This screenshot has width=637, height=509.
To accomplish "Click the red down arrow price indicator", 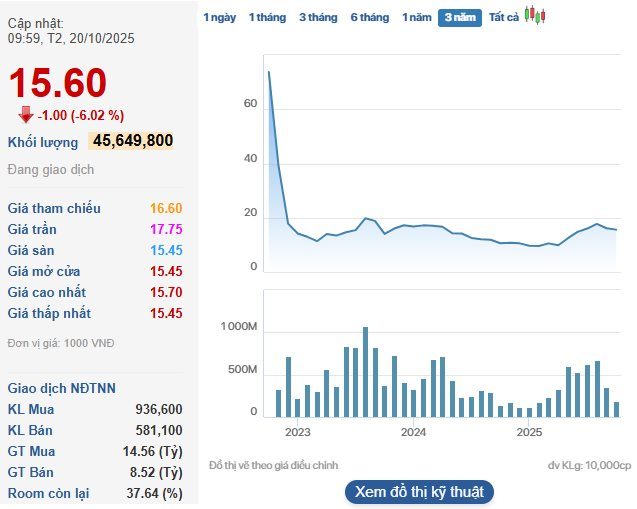I will 26,114.
